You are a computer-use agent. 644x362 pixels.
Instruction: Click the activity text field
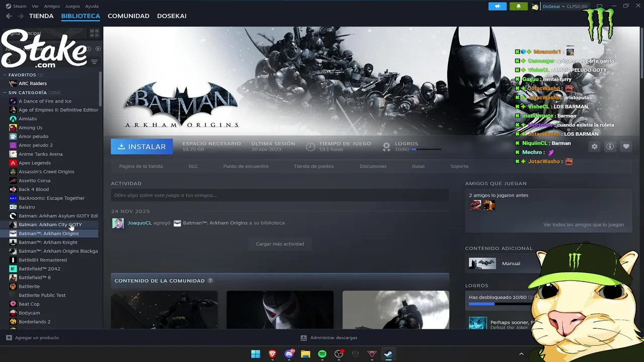[280, 195]
